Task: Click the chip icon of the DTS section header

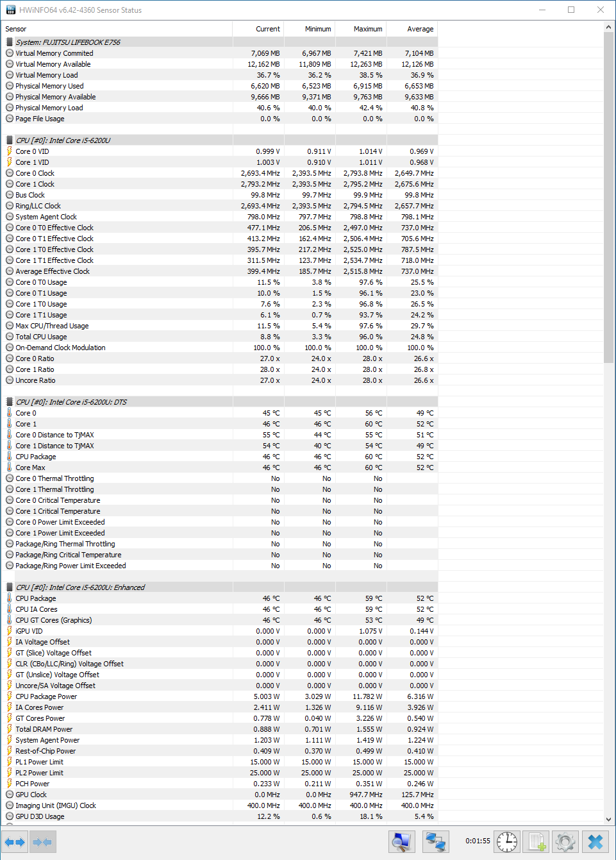Action: (x=10, y=402)
